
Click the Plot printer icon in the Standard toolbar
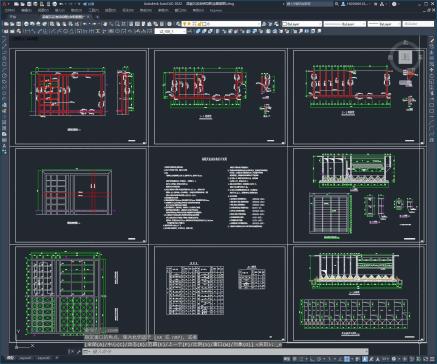tap(26, 24)
